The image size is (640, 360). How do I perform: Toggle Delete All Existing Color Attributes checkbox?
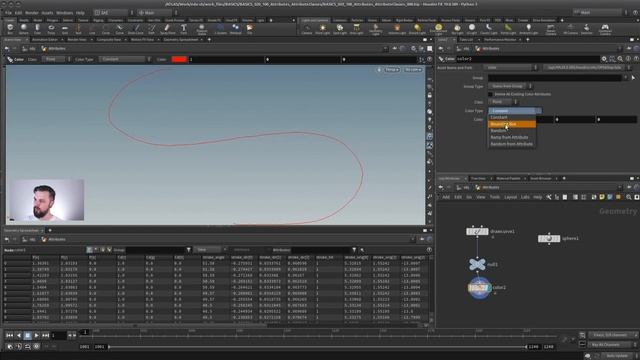[491, 94]
